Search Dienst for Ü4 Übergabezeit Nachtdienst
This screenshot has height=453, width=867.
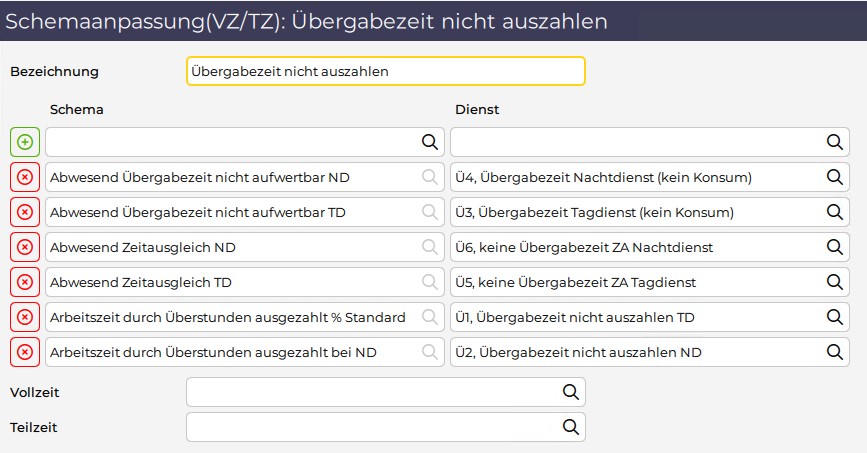(x=834, y=177)
